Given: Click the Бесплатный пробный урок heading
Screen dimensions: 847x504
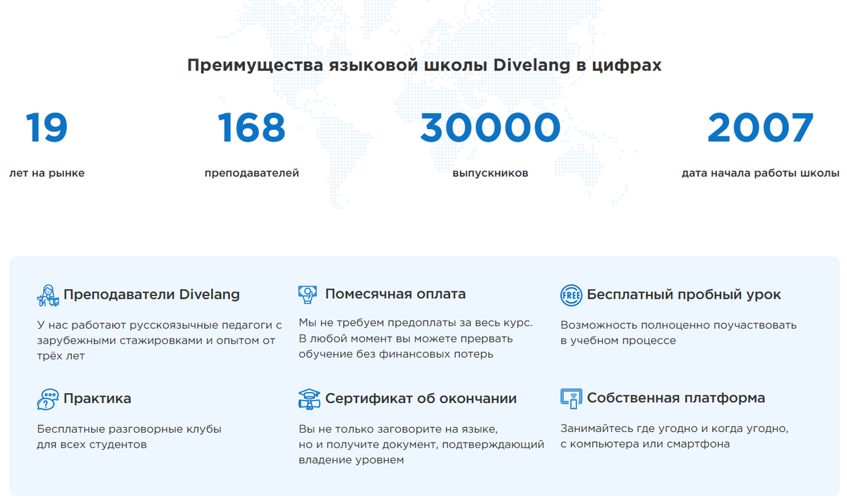Looking at the screenshot, I should (684, 294).
